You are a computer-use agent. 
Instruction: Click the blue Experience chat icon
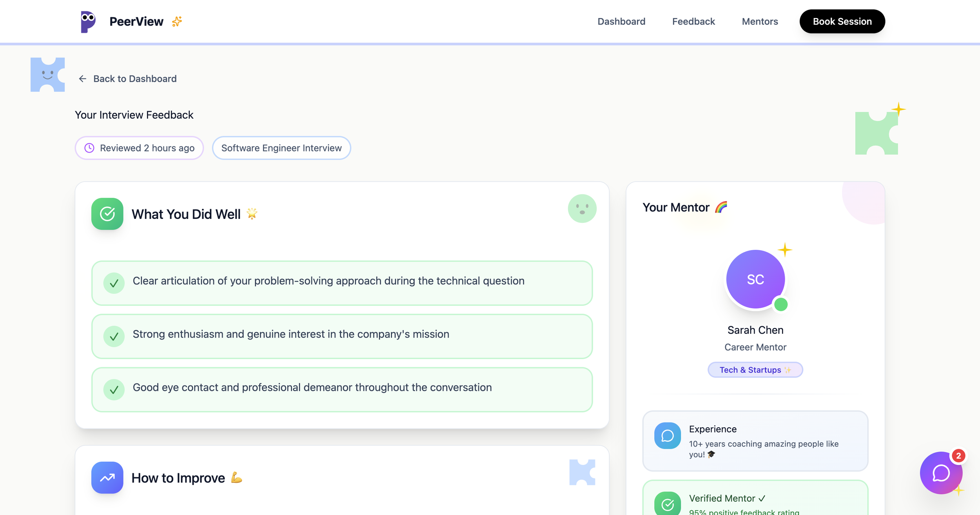[667, 435]
